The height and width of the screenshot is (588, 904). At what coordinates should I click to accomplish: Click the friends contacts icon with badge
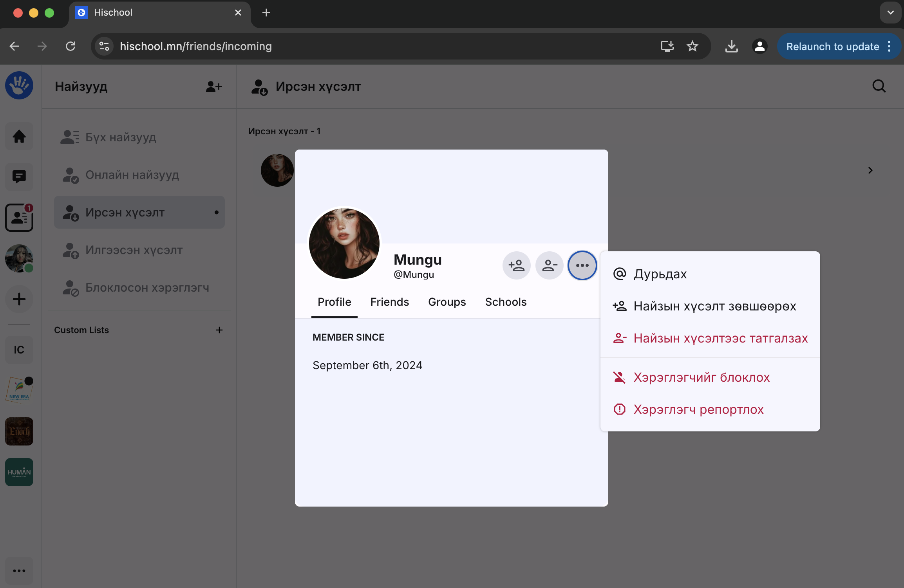(x=19, y=218)
